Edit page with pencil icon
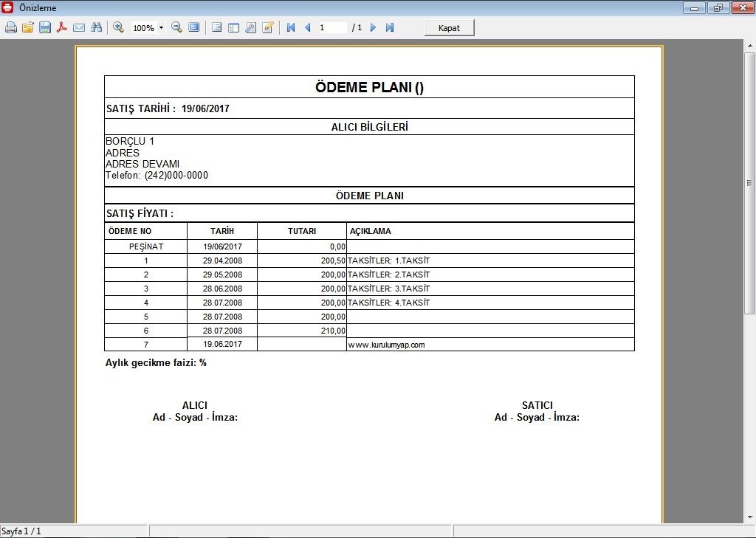This screenshot has height=538, width=756. click(x=268, y=27)
